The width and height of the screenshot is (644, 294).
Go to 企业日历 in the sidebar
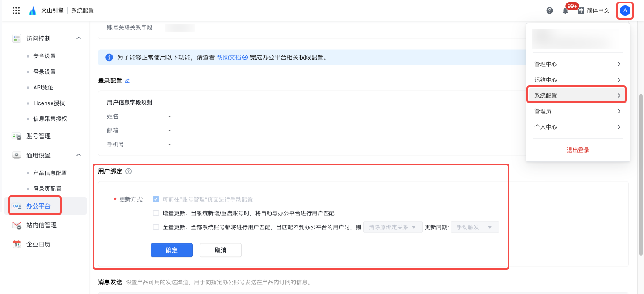click(x=38, y=244)
